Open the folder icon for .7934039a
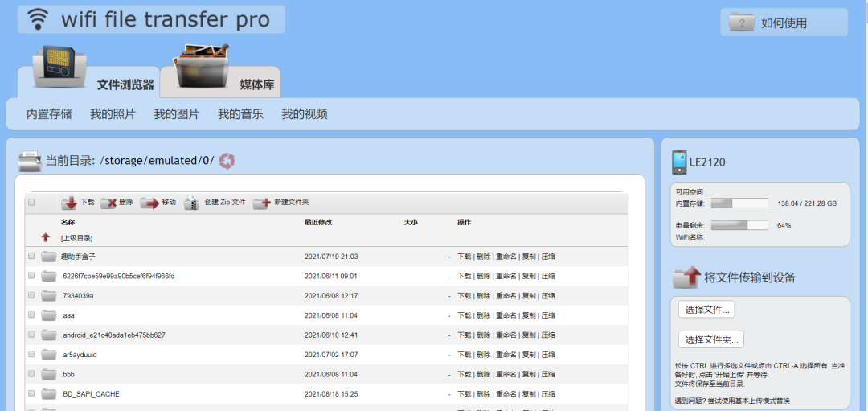This screenshot has width=868, height=411. [x=49, y=296]
